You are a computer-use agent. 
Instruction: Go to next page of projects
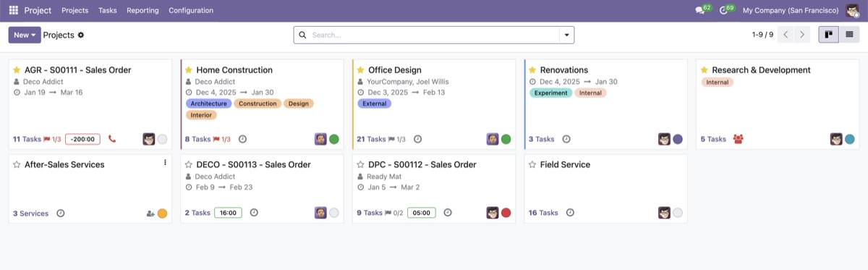[802, 35]
